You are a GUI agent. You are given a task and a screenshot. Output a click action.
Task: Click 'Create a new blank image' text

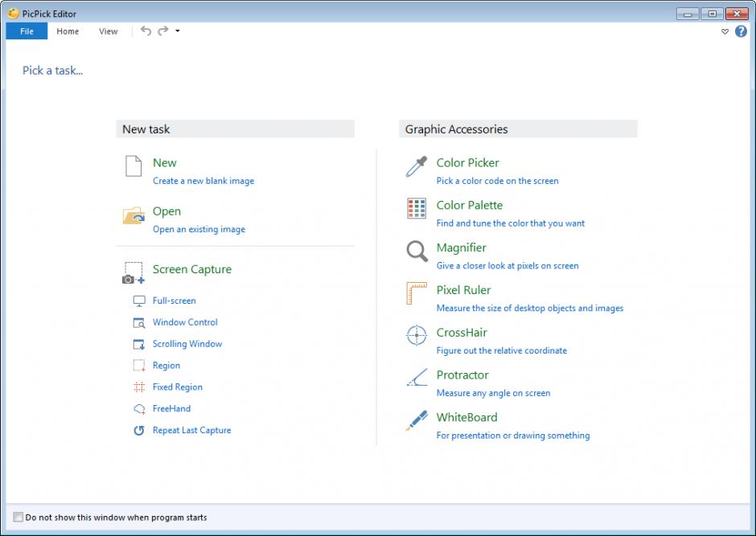tap(203, 181)
